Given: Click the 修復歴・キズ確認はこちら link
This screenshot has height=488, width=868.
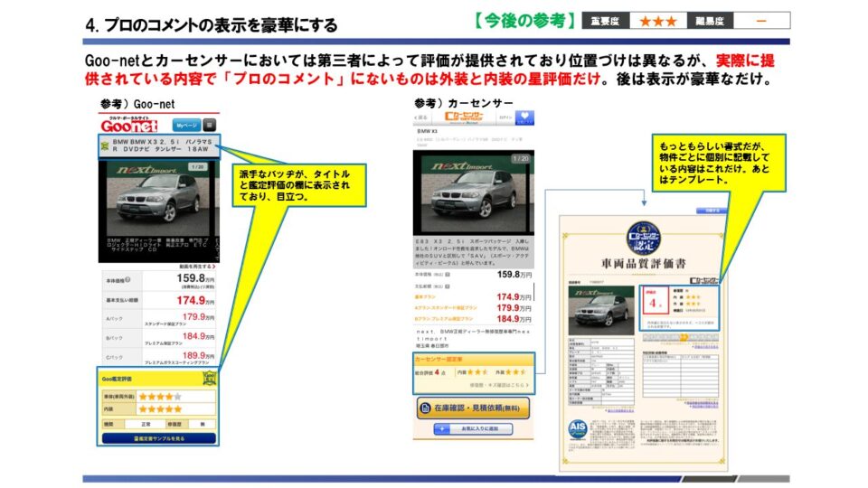Looking at the screenshot, I should (499, 385).
